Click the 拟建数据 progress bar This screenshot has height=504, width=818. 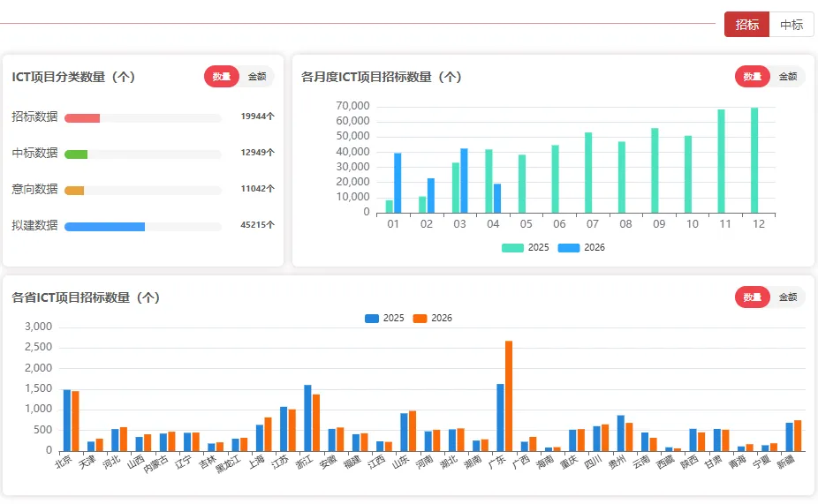click(x=143, y=227)
